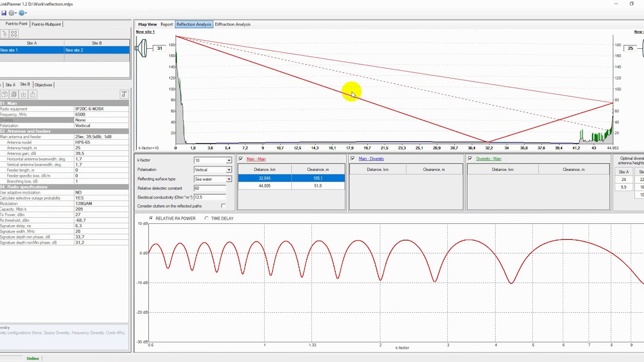Switch to the Map View tab
Image resolution: width=644 pixels, height=362 pixels.
click(147, 24)
